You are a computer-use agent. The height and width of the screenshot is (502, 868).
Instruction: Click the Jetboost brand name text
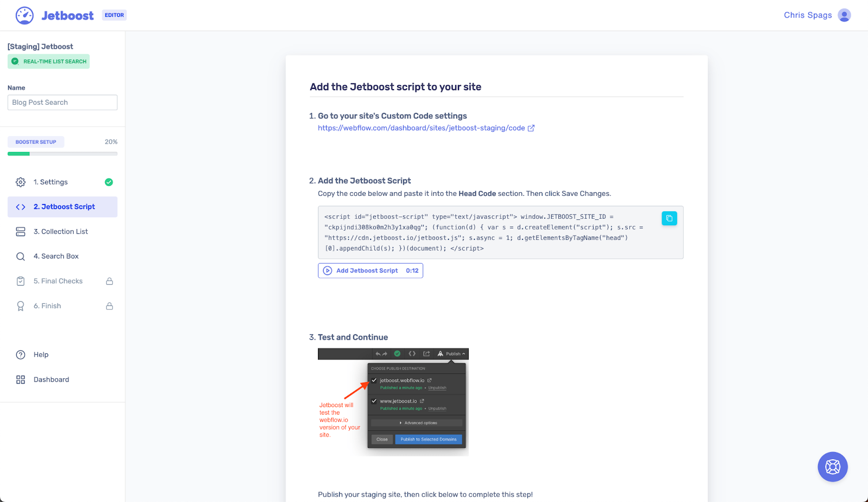pyautogui.click(x=68, y=16)
